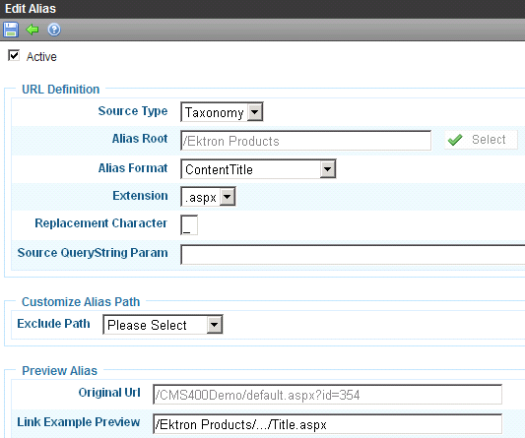Click the URL Definition section heading
Screen dimensions: 525x438
(x=61, y=89)
